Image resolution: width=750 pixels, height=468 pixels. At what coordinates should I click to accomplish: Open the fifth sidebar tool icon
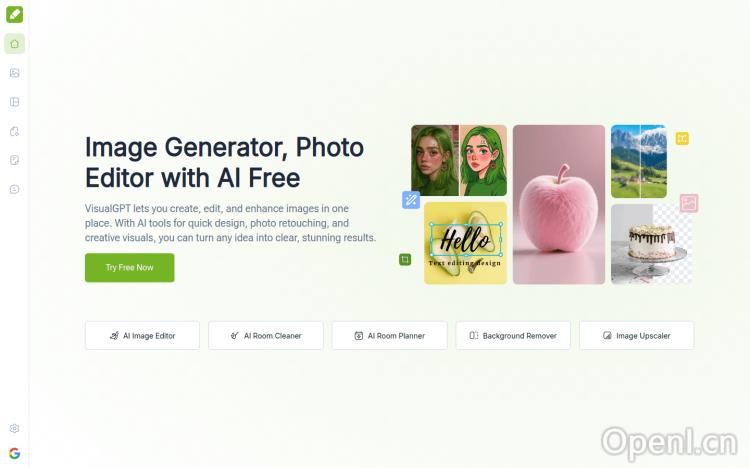pyautogui.click(x=14, y=131)
